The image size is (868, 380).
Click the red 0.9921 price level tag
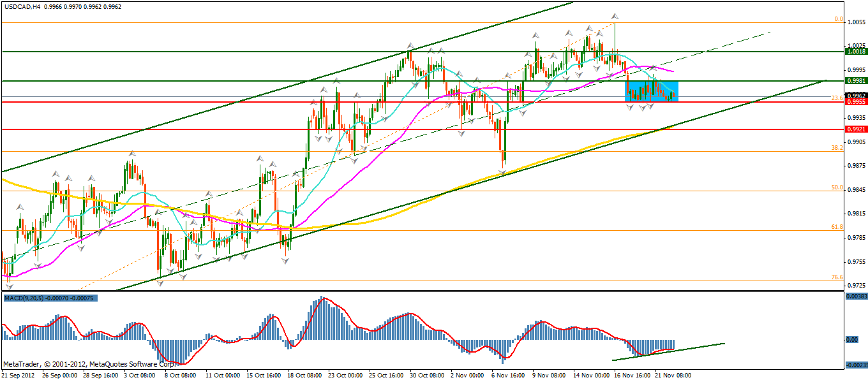tap(855, 129)
